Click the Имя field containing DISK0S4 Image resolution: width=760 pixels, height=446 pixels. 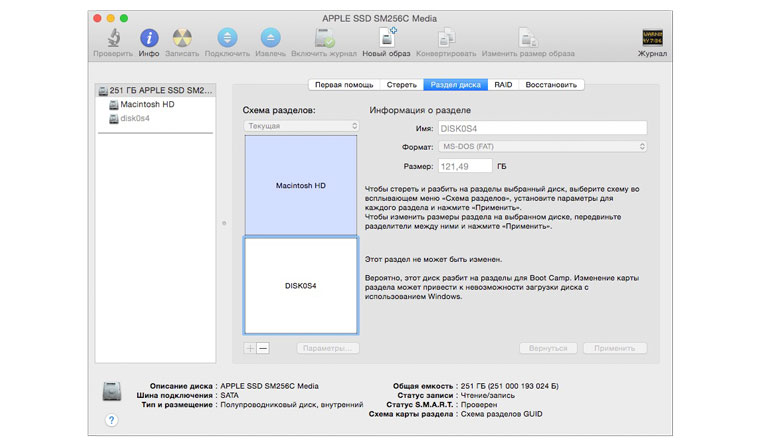coord(542,128)
